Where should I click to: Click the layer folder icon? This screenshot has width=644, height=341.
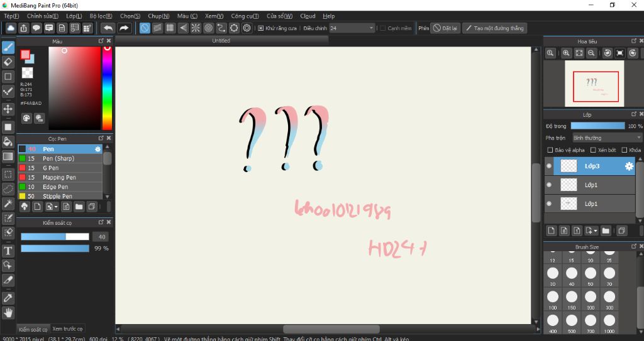point(606,230)
